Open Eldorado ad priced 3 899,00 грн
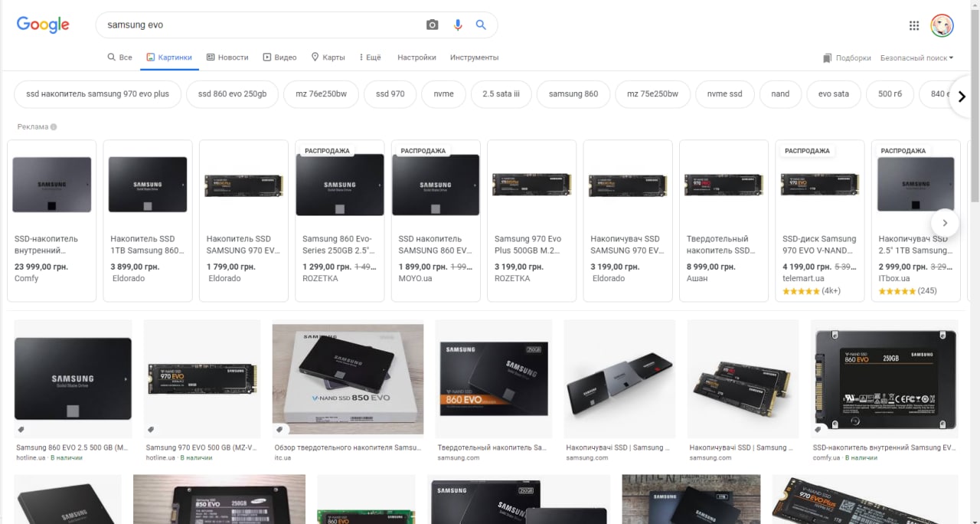The width and height of the screenshot is (980, 524). pyautogui.click(x=148, y=221)
